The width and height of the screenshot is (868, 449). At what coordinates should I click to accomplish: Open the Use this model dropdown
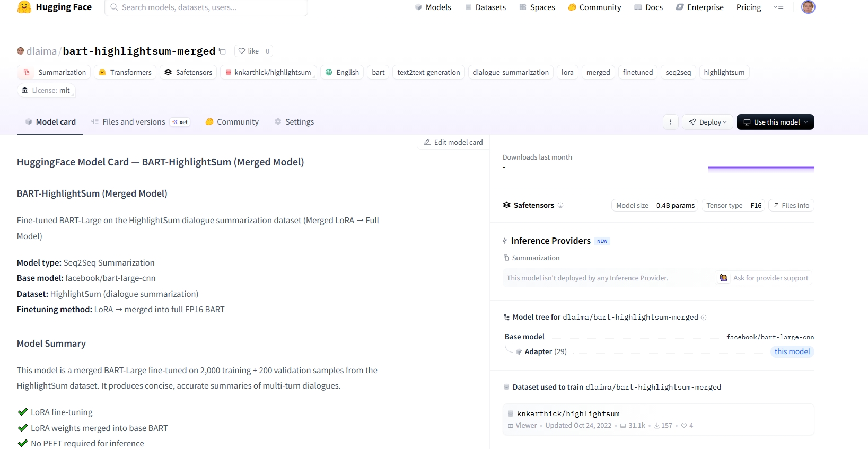point(775,122)
